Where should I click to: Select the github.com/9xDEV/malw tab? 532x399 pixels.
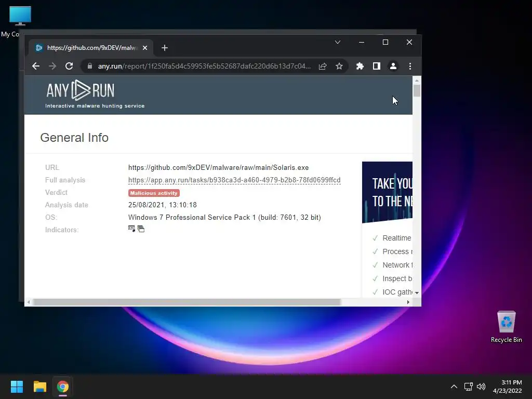click(x=90, y=48)
